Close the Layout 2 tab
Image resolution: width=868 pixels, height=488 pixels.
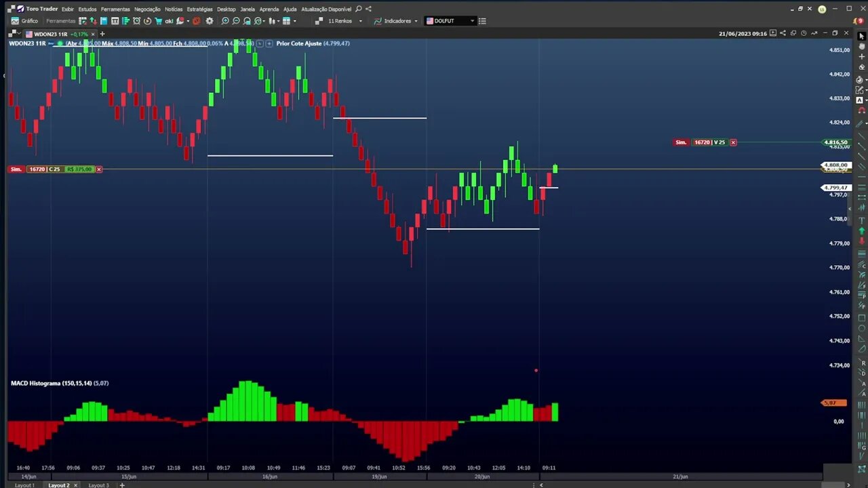75,485
